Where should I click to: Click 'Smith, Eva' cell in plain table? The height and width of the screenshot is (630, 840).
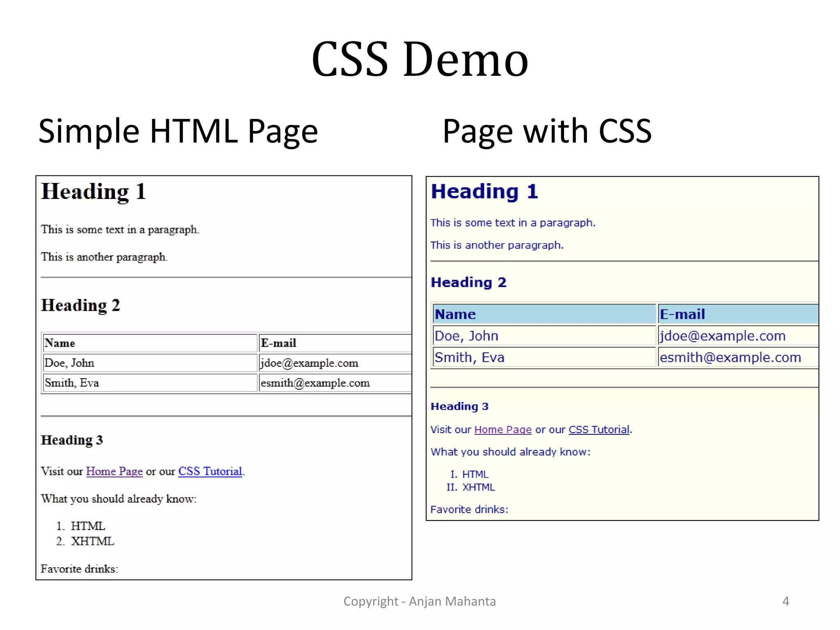pyautogui.click(x=150, y=383)
